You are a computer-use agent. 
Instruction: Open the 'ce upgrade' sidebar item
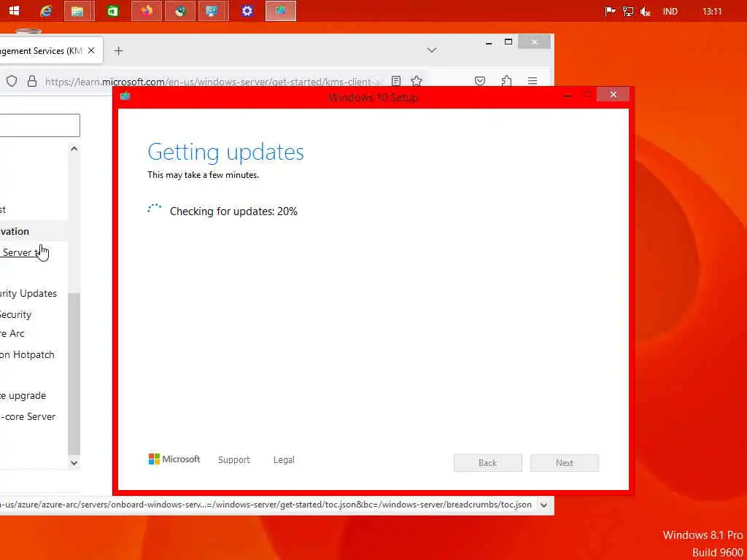click(23, 396)
